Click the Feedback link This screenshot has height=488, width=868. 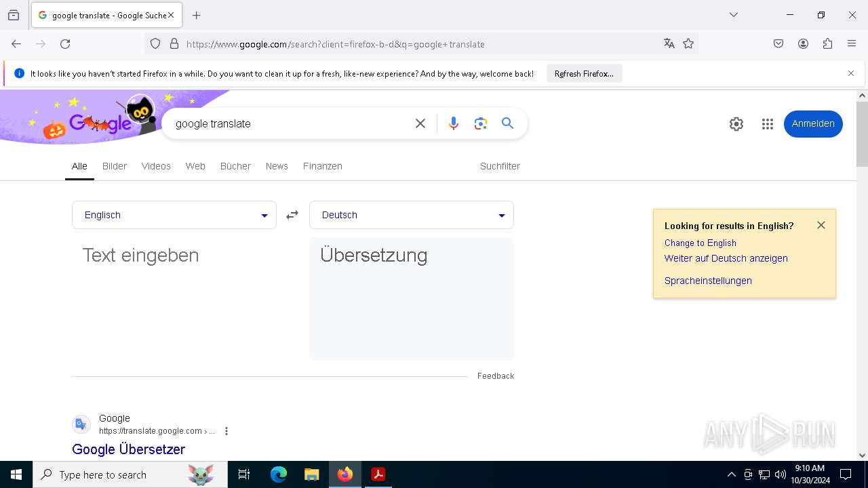496,376
